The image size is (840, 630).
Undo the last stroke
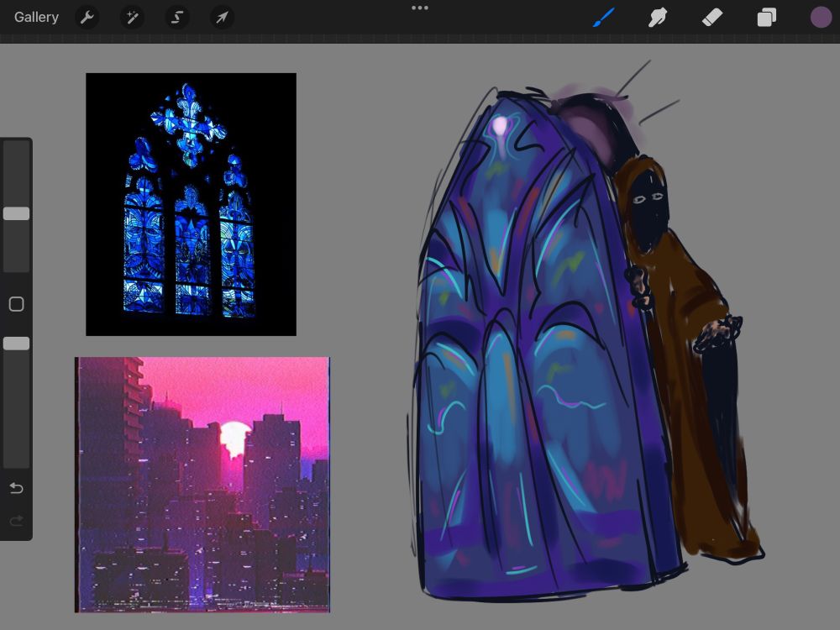(x=16, y=489)
